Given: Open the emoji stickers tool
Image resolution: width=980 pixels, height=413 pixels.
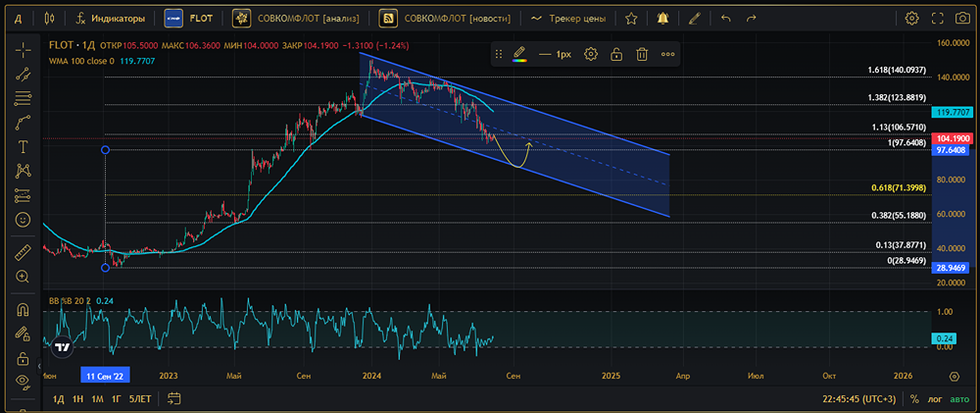Looking at the screenshot, I should (x=24, y=220).
